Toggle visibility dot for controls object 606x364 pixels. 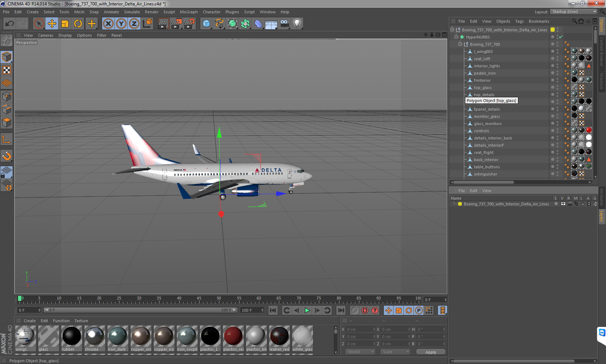(x=552, y=130)
